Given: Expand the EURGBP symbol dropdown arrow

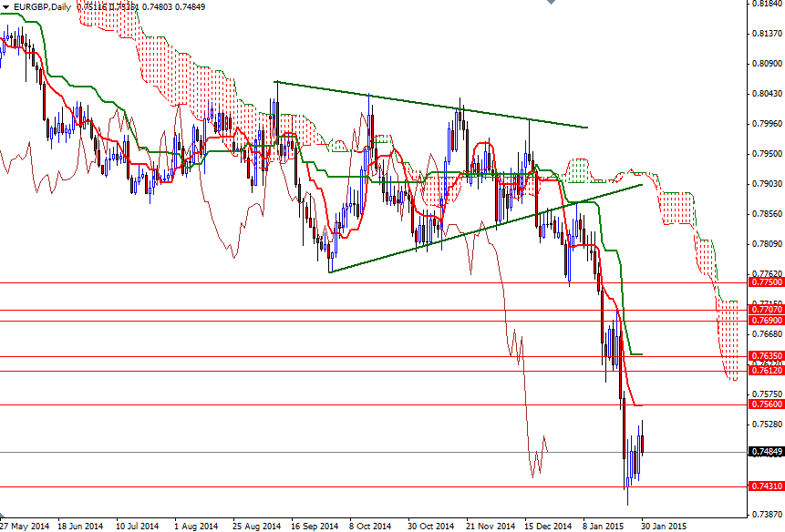Looking at the screenshot, I should click(x=5, y=5).
